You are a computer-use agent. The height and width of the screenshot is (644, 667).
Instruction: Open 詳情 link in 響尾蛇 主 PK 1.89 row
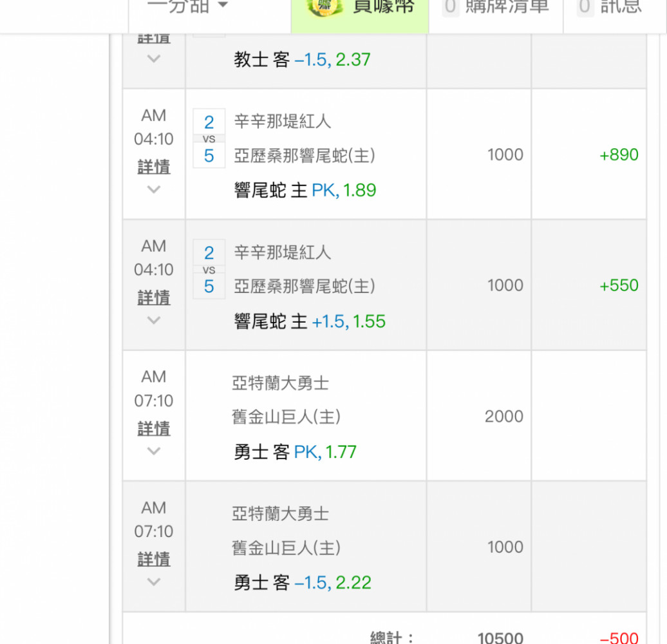154,167
